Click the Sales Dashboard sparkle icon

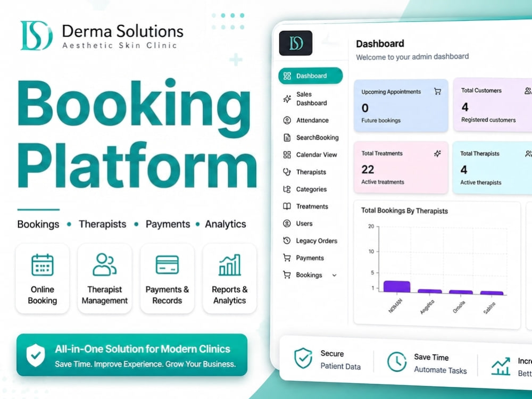pyautogui.click(x=287, y=99)
